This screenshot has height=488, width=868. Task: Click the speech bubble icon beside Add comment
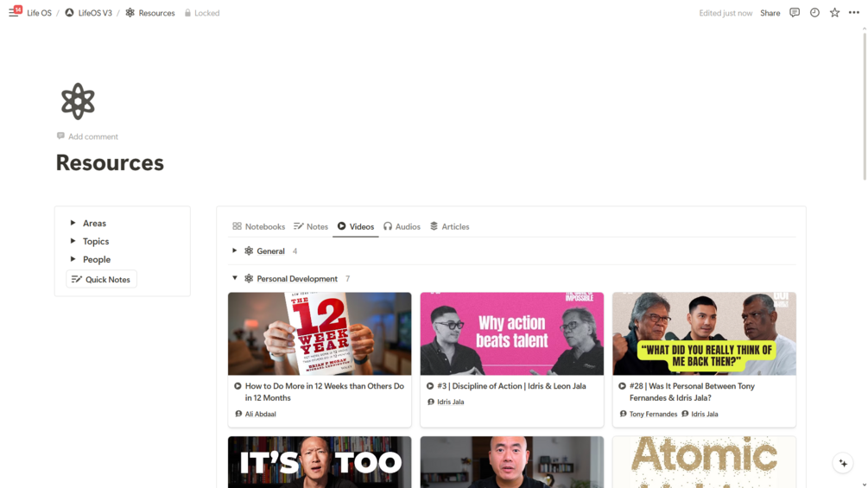tap(60, 136)
